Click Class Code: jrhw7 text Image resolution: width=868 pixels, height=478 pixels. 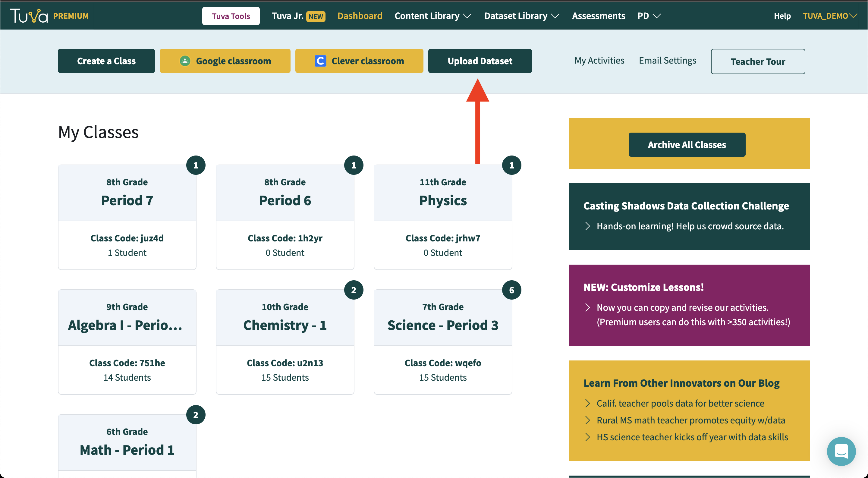click(x=443, y=238)
